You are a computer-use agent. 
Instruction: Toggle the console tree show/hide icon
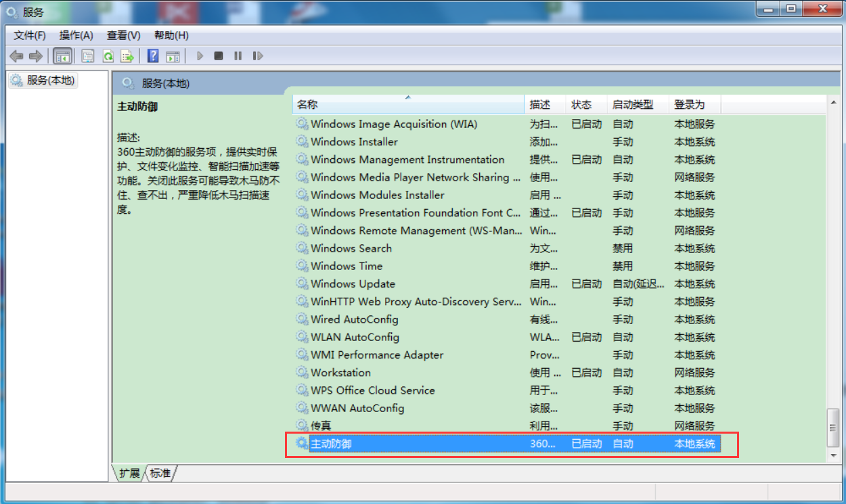[62, 56]
